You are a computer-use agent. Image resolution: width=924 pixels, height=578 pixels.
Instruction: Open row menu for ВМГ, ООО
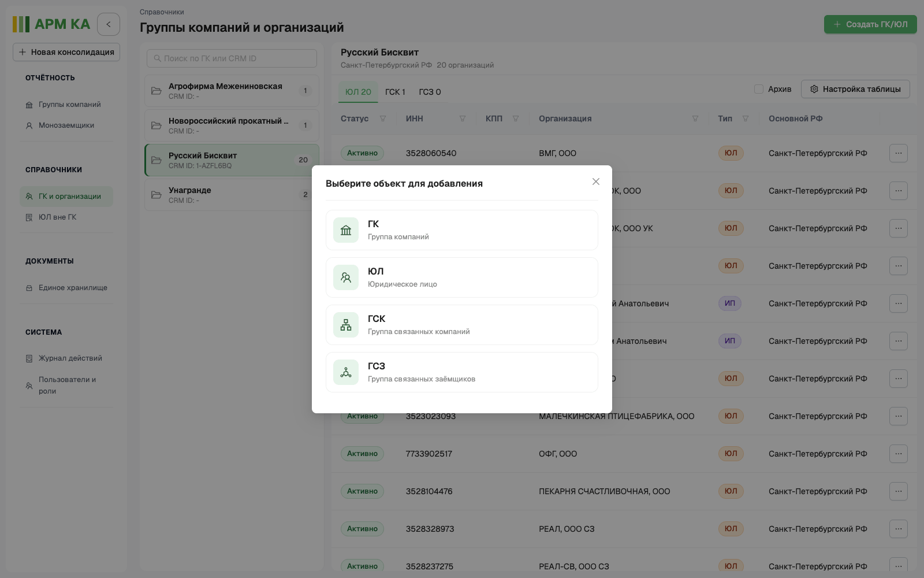tap(899, 153)
